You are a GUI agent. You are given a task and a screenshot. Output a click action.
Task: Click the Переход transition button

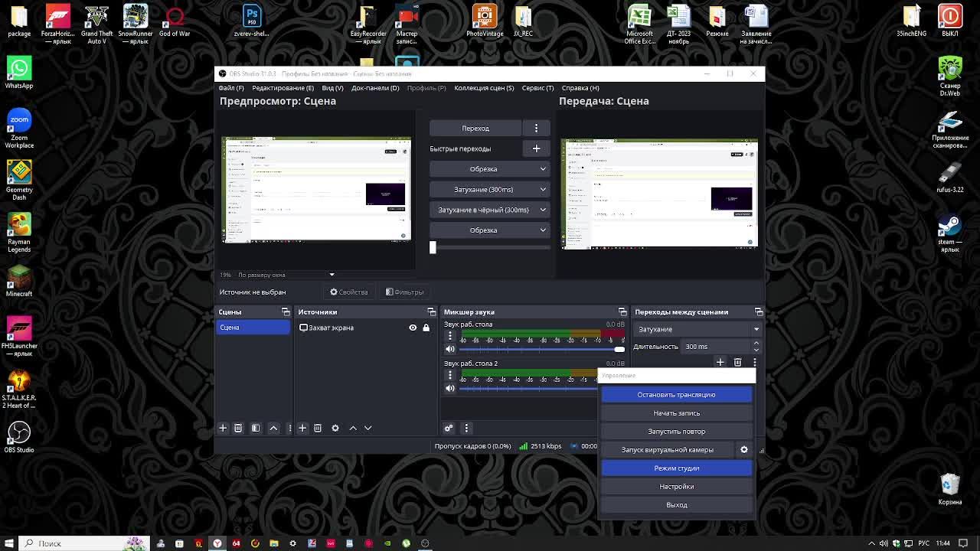(x=475, y=128)
